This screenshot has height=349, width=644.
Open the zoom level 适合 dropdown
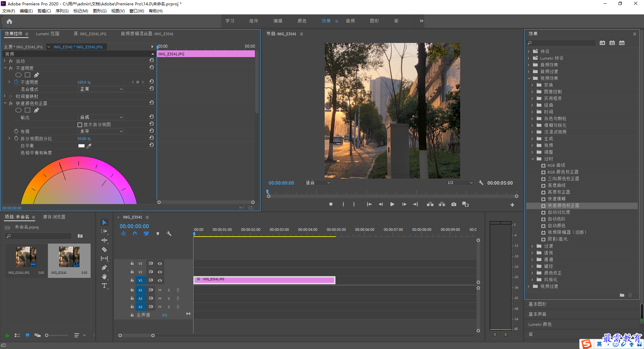[318, 183]
